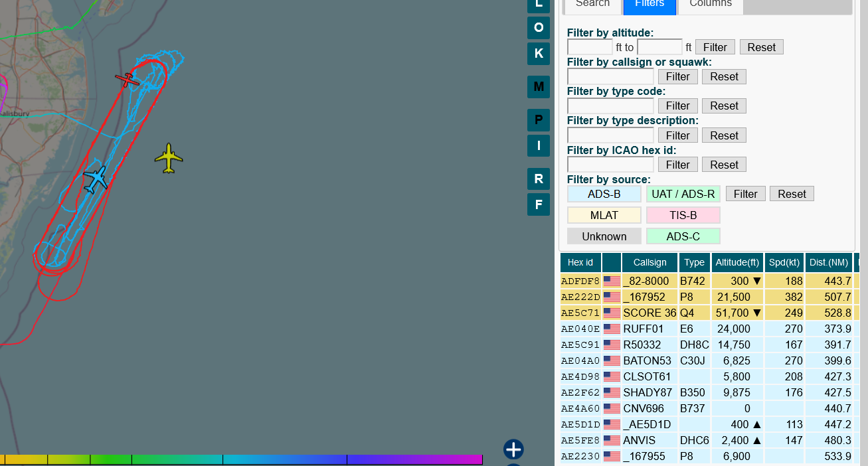Image resolution: width=868 pixels, height=466 pixels.
Task: Toggle the F map button
Action: point(539,204)
